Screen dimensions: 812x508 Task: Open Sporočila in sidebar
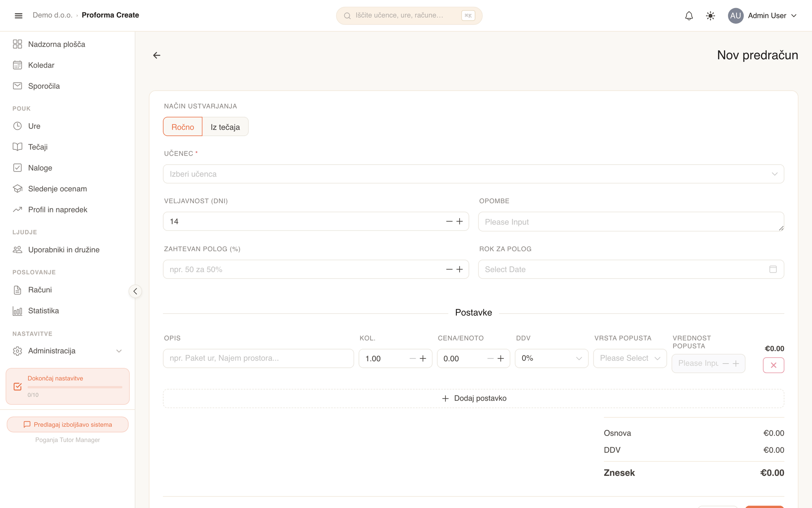point(67,86)
